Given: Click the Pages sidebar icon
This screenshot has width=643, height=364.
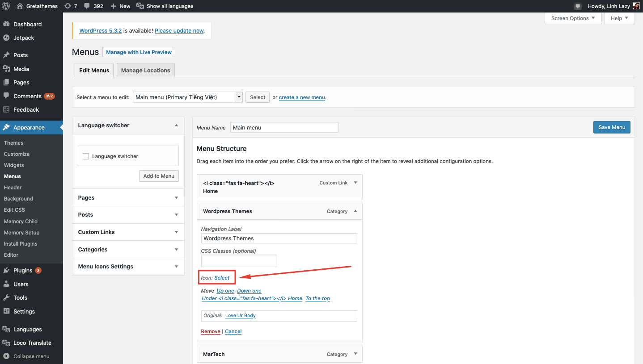Looking at the screenshot, I should (6, 82).
